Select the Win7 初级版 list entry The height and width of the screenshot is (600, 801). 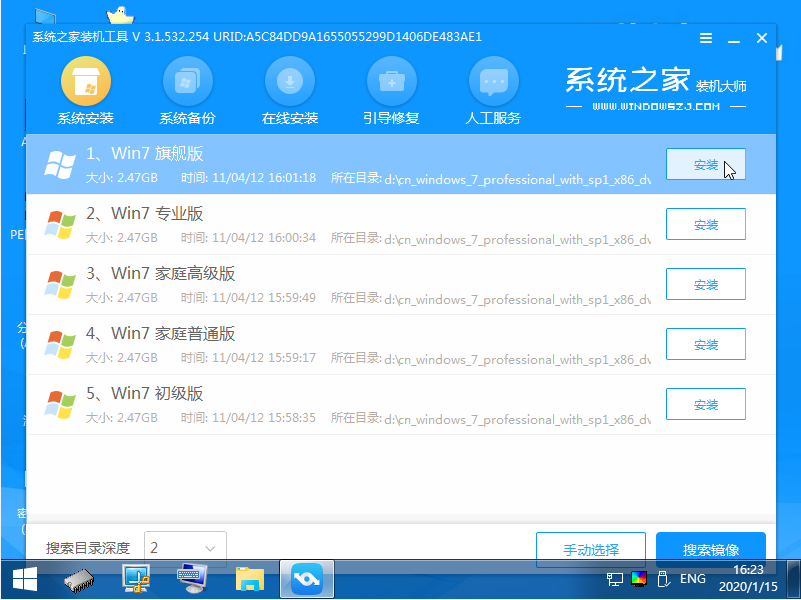click(x=350, y=404)
